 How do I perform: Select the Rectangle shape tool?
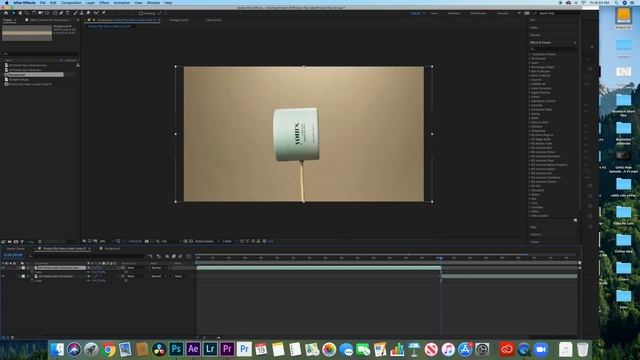click(55, 13)
